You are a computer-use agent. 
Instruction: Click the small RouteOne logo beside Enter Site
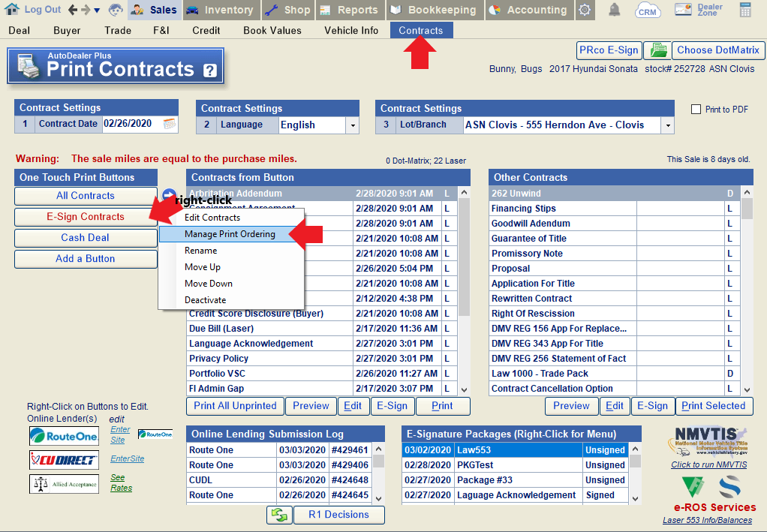(x=155, y=434)
